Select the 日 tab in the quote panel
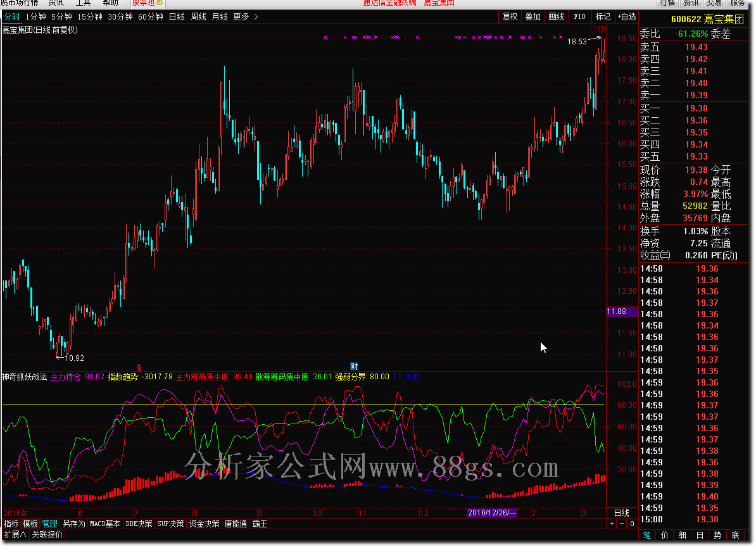The width and height of the screenshot is (756, 547). pyautogui.click(x=700, y=535)
